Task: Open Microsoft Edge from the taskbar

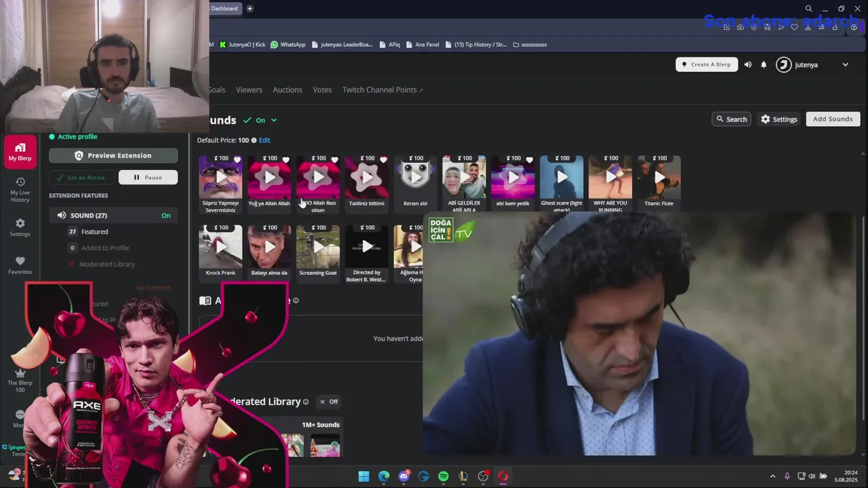Action: pos(384,476)
